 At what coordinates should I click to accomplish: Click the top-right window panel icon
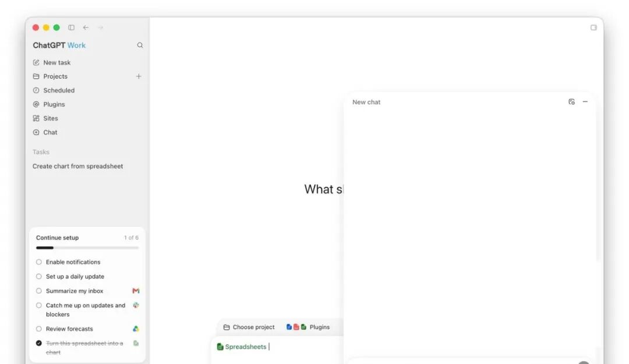(x=593, y=28)
